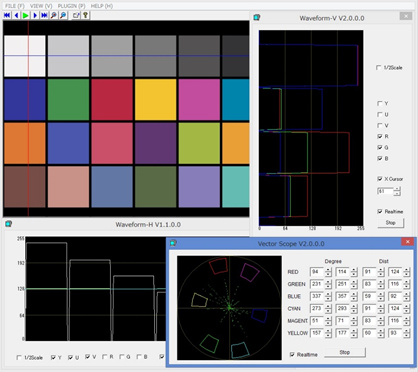The image size is (418, 372).
Task: Enable 1/2Scale in Waveform-V window
Action: pyautogui.click(x=379, y=68)
